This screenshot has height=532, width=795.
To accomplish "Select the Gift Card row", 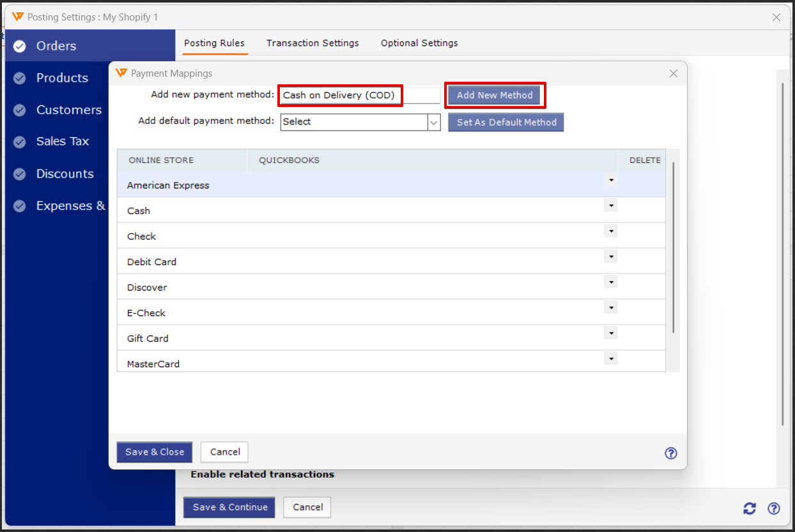I will coord(391,338).
